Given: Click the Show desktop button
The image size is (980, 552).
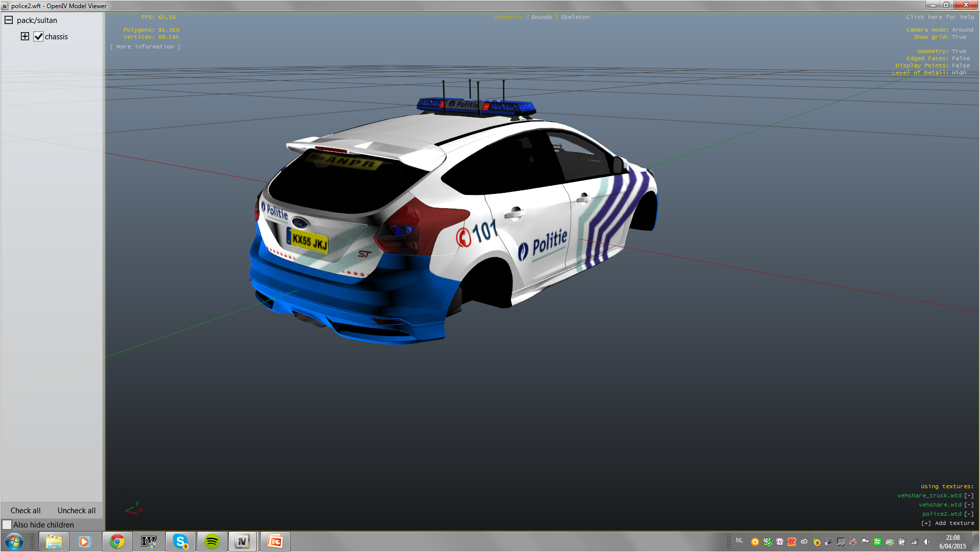Looking at the screenshot, I should pyautogui.click(x=976, y=541).
